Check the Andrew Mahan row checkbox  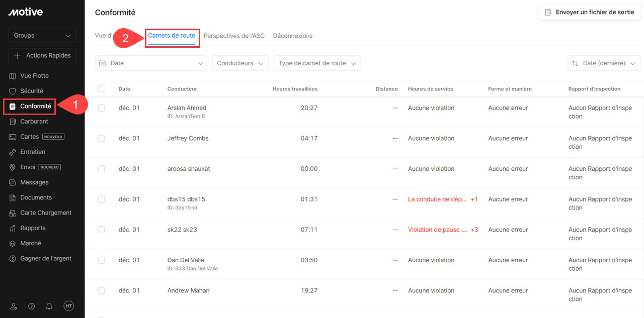coord(102,290)
